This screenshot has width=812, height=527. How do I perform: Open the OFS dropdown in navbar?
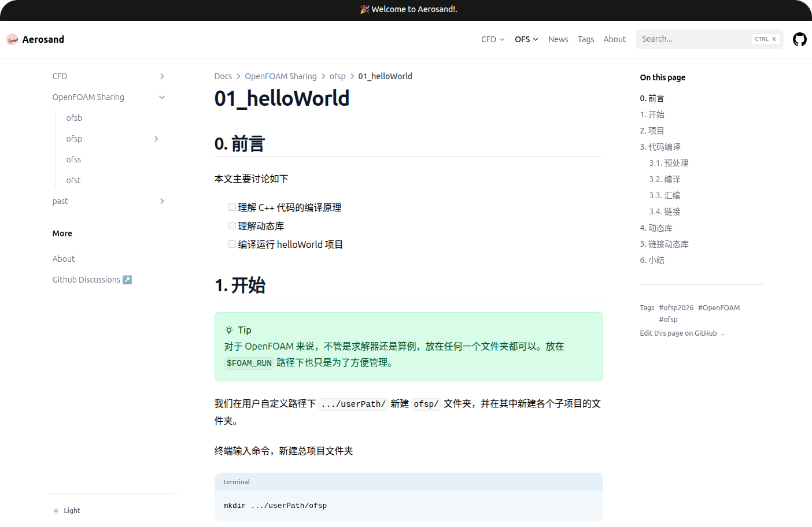(526, 39)
